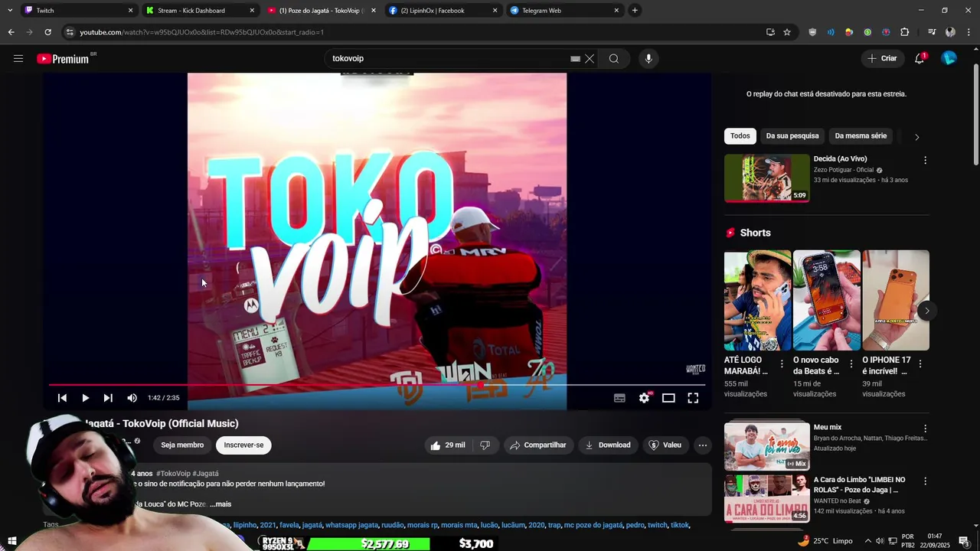
Task: Dislike the video
Action: click(x=485, y=445)
